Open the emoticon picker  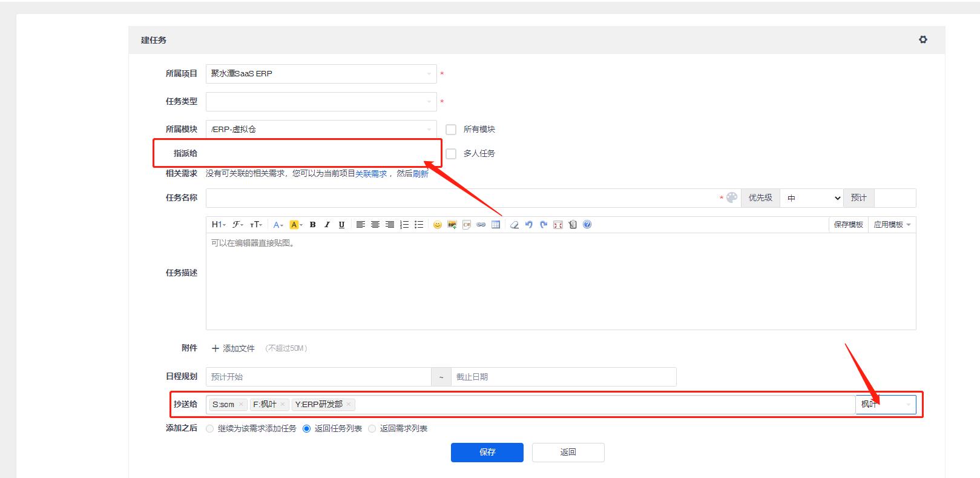pos(437,225)
